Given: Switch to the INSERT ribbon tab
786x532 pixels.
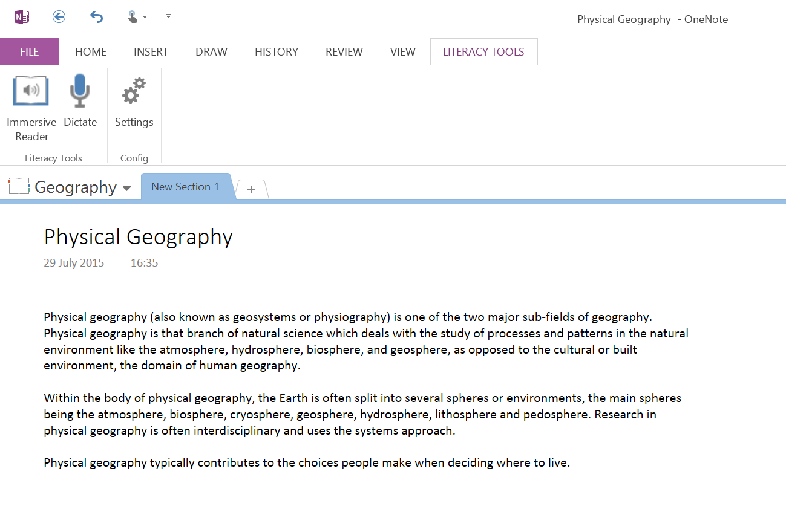Looking at the screenshot, I should [151, 52].
